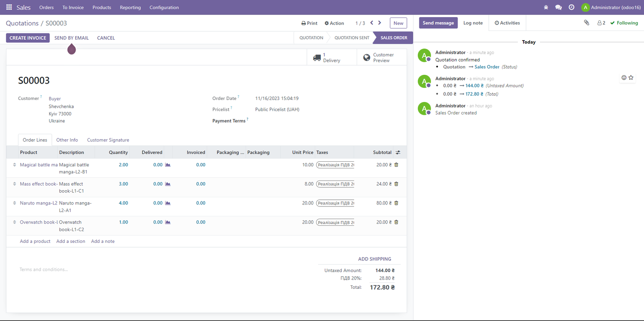Open the Activities tab in chatter

(x=507, y=23)
